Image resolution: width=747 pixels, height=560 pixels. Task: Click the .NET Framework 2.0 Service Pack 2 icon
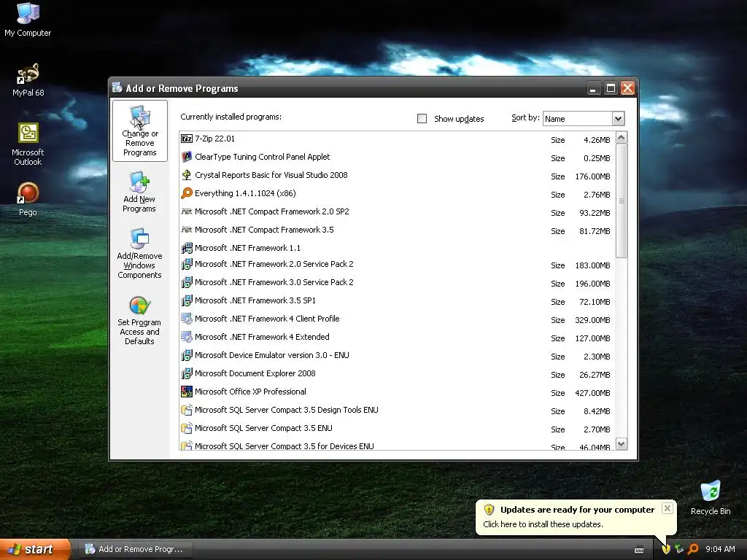coord(187,264)
